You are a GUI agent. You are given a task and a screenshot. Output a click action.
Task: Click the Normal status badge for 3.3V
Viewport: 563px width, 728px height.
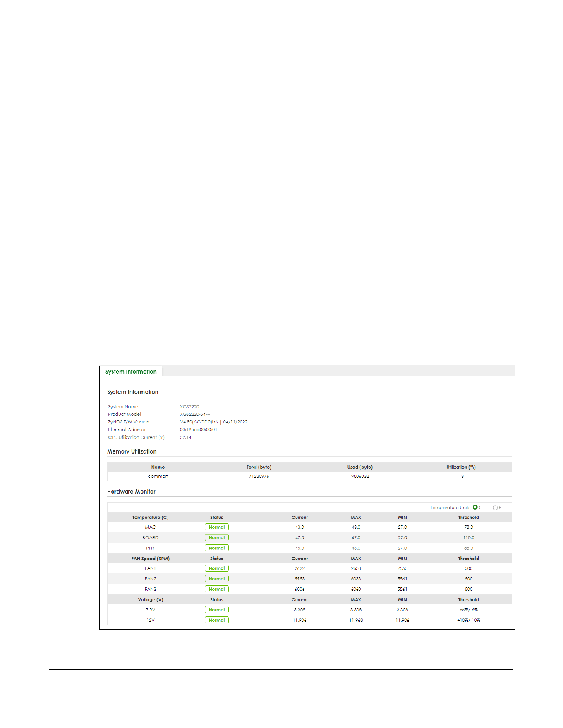point(217,610)
